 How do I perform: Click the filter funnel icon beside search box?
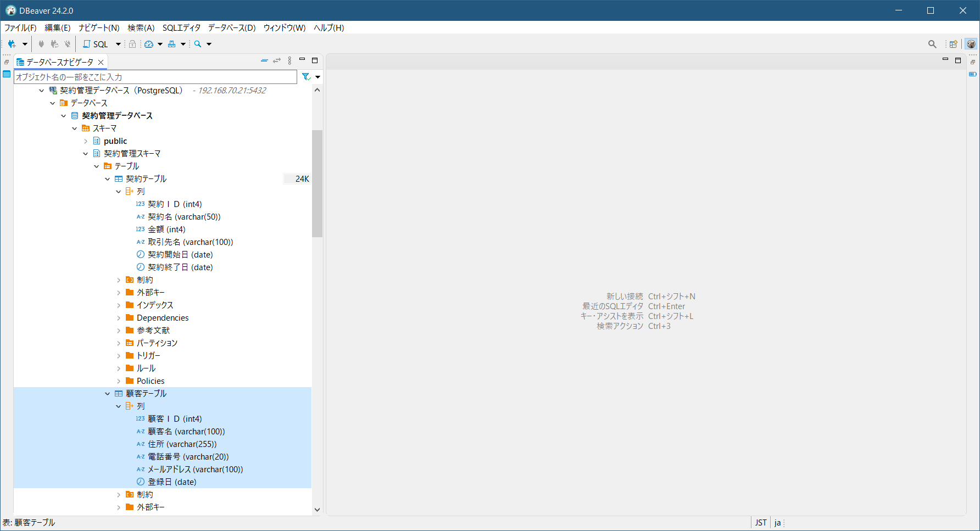pos(306,77)
